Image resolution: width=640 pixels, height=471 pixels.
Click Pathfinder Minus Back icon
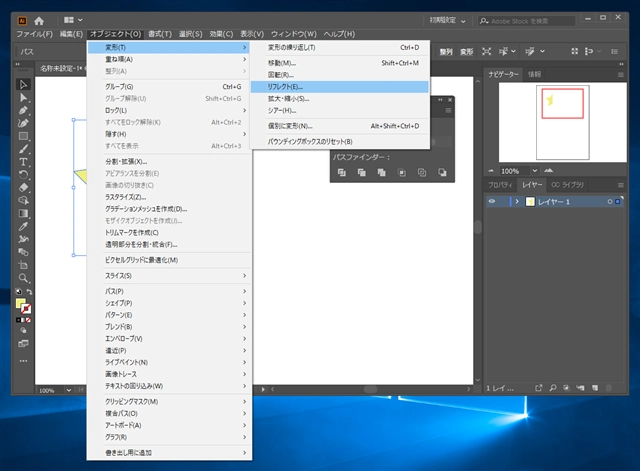pyautogui.click(x=442, y=173)
